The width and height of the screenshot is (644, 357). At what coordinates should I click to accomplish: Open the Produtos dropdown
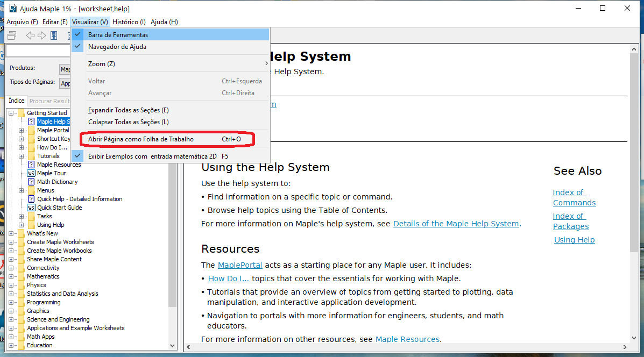[x=65, y=69]
